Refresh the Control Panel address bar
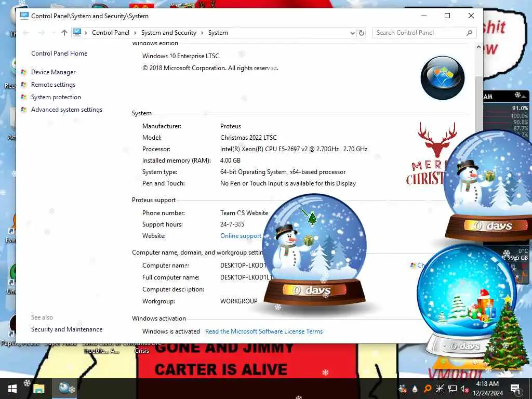 pos(362,33)
